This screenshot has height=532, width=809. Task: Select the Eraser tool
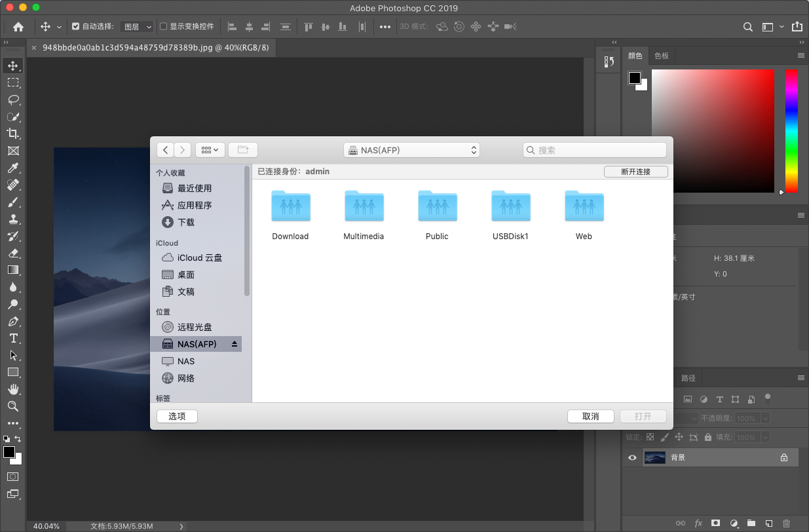(13, 253)
